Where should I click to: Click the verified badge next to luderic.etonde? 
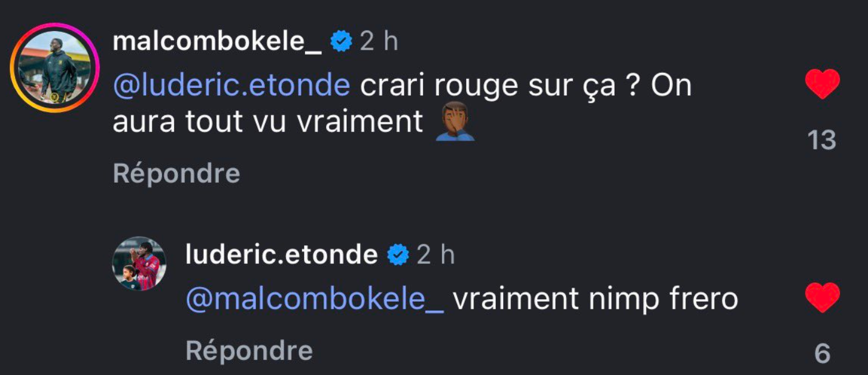tap(398, 253)
